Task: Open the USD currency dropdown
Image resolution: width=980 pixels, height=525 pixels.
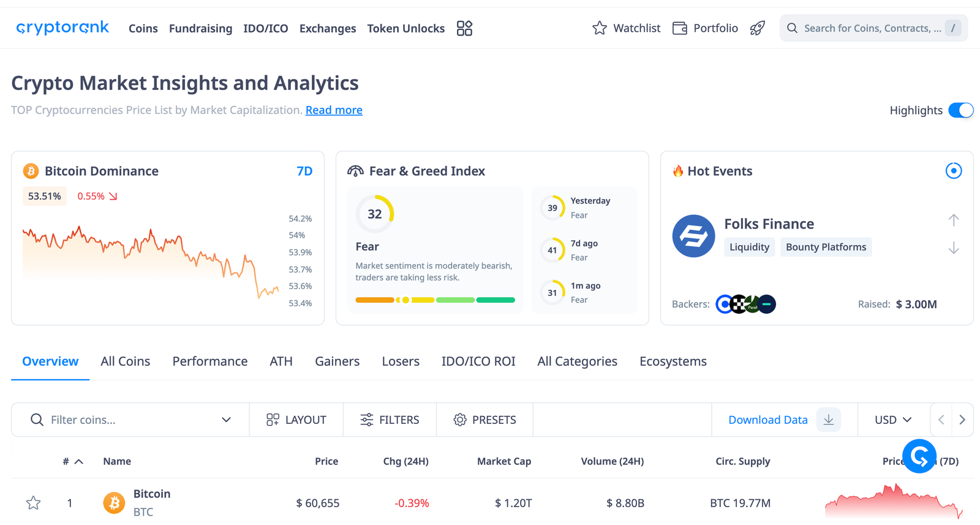Action: (x=893, y=420)
